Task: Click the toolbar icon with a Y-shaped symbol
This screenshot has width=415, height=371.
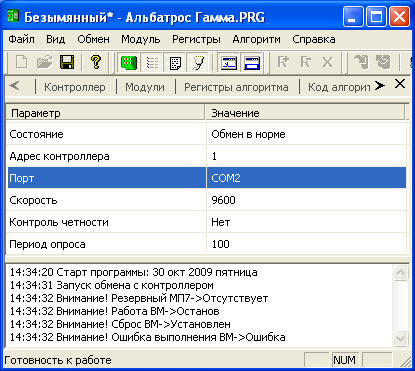Action: (198, 63)
